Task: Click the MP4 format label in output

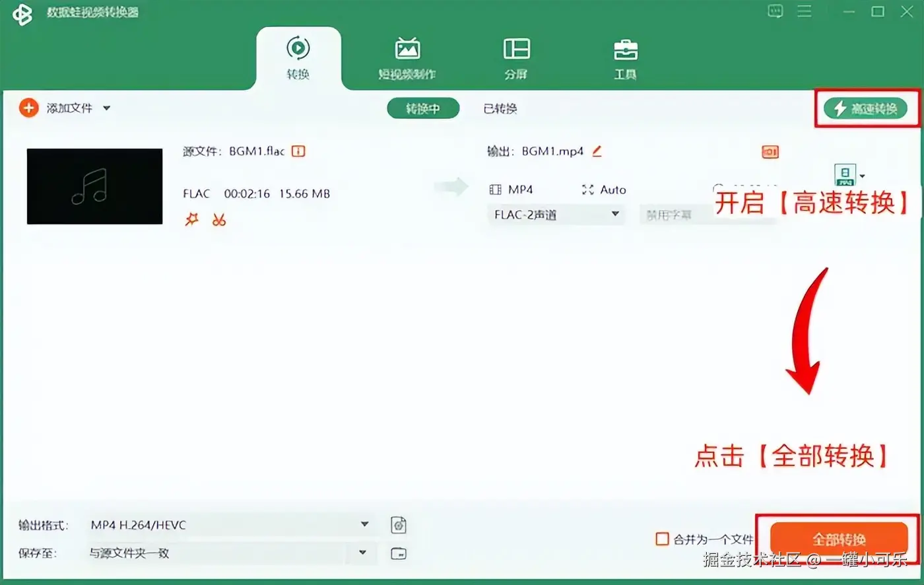Action: [x=520, y=189]
